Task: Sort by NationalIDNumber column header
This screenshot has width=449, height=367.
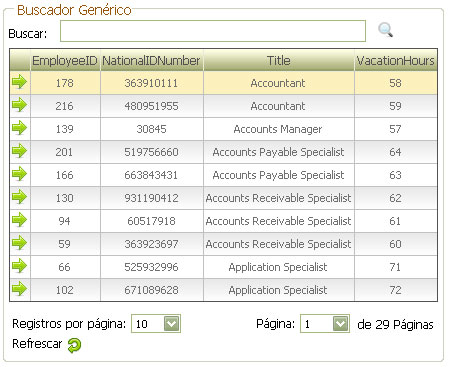Action: click(151, 61)
